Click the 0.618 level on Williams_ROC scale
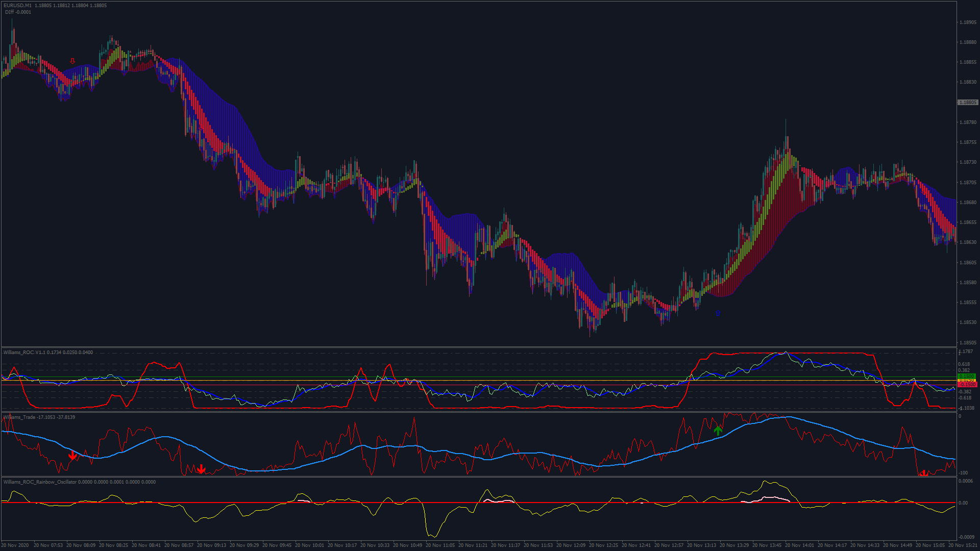This screenshot has width=980, height=551. click(964, 364)
